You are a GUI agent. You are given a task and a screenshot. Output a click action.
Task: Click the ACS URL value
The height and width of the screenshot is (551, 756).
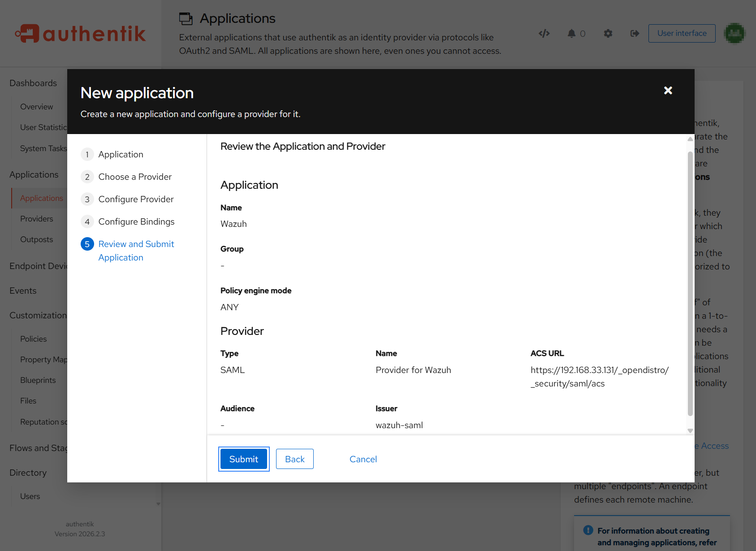tap(600, 377)
